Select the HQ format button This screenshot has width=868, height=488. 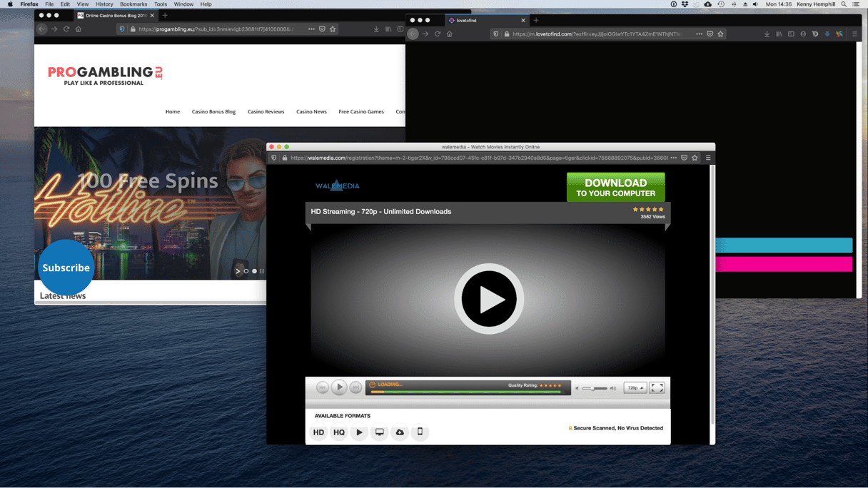click(x=339, y=432)
